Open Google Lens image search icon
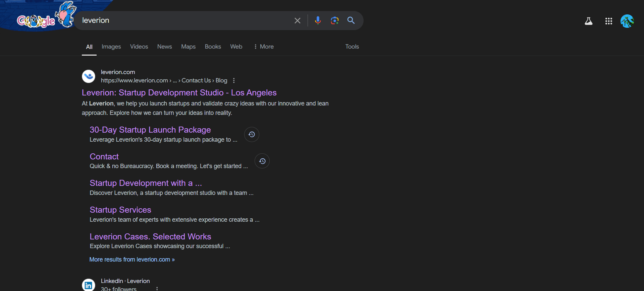 (x=335, y=20)
